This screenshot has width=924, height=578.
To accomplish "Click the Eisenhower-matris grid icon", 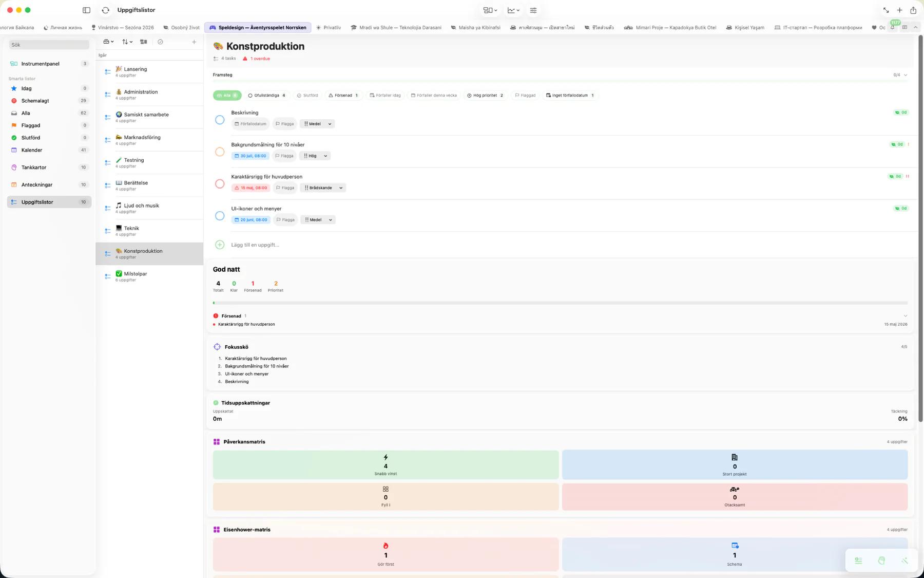I will 217,530.
